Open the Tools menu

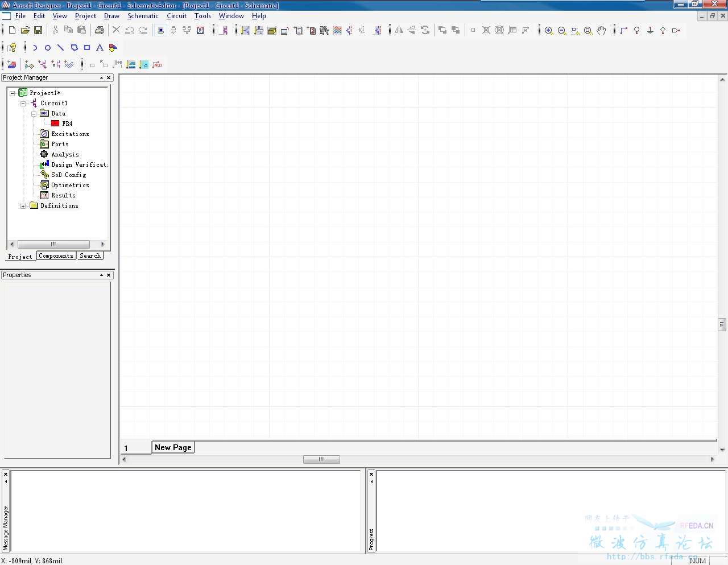pyautogui.click(x=202, y=16)
